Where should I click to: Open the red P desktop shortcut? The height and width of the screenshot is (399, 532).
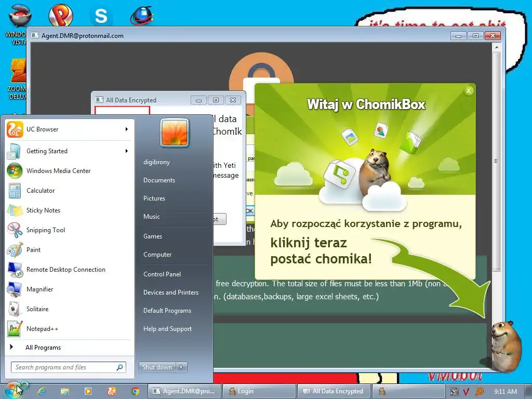[61, 15]
